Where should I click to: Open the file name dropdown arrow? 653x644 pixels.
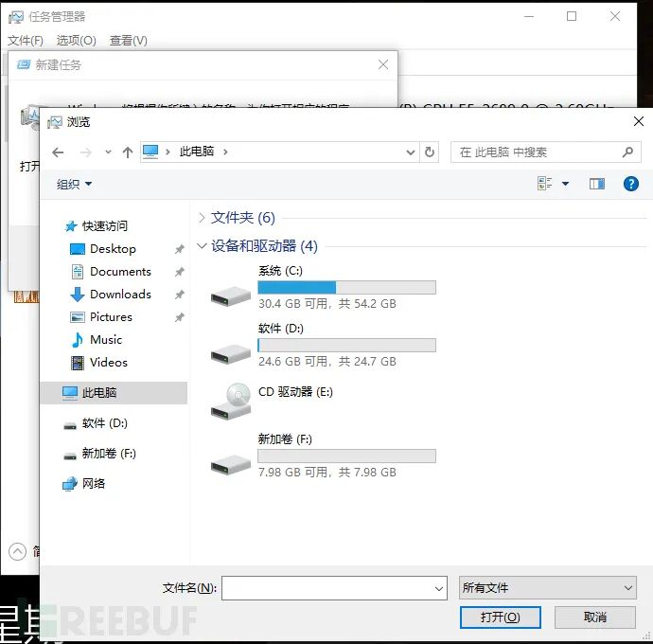(439, 588)
